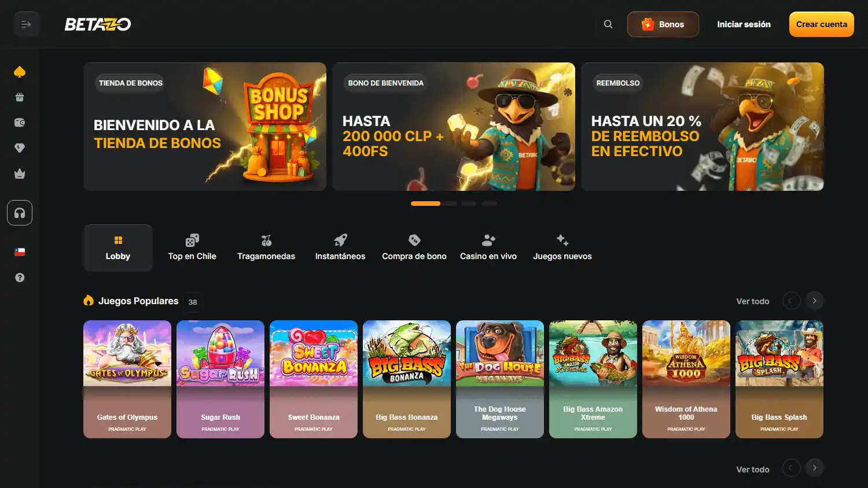This screenshot has width=868, height=488.
Task: Open Big Bass Amazon Xtreme game
Action: coord(593,379)
